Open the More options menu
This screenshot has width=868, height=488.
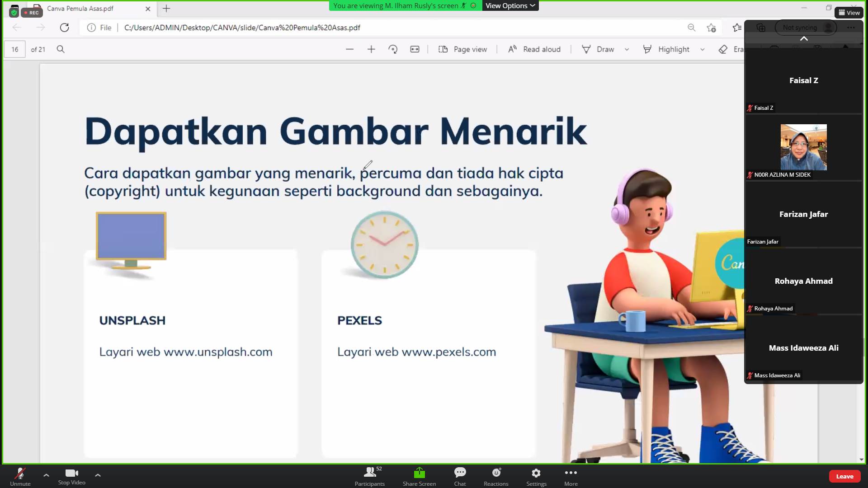[x=571, y=477]
